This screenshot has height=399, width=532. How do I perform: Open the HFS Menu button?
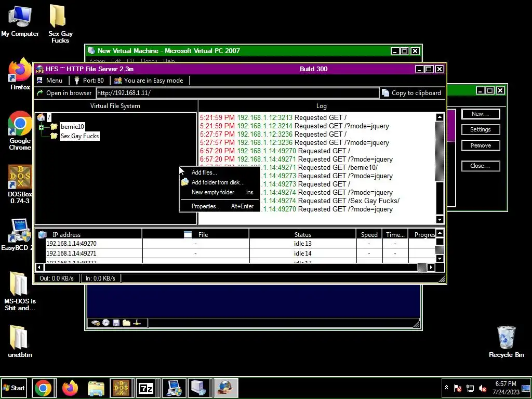click(x=49, y=81)
